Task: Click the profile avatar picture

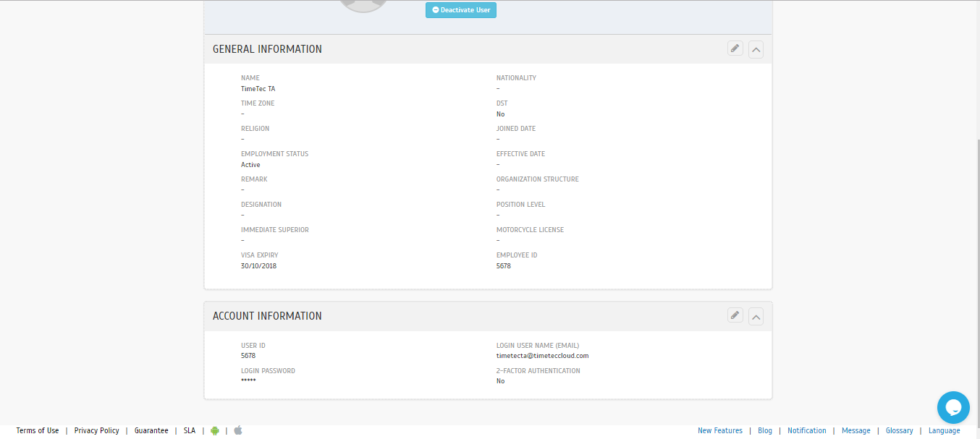Action: point(364,6)
